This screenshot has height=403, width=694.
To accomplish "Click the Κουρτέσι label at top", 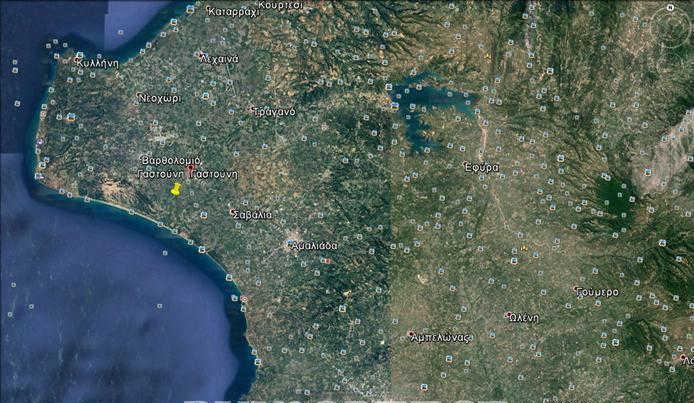I will point(281,5).
